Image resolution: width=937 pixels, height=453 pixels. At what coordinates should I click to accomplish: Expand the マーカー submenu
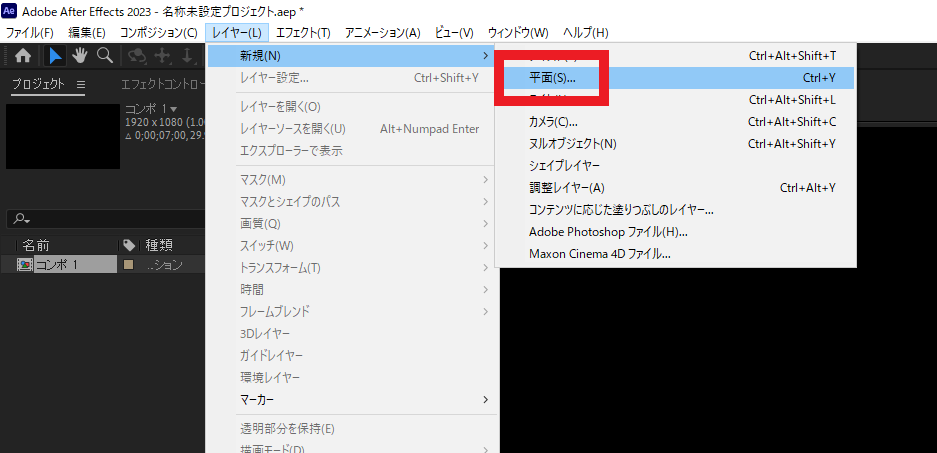click(351, 399)
